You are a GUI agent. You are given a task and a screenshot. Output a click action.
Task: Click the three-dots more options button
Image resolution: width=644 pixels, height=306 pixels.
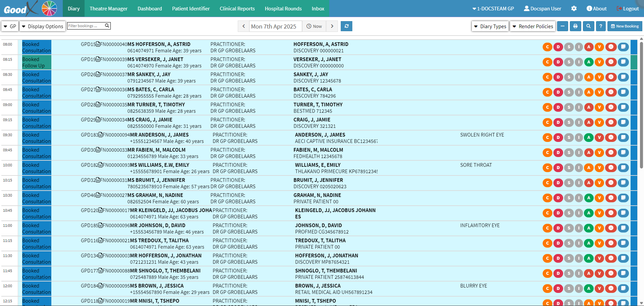pos(562,26)
